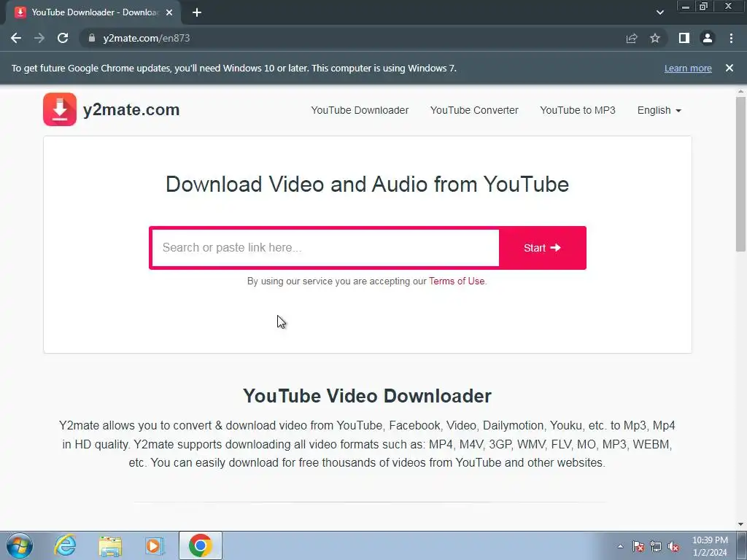Click the network tray icon
The image size is (747, 560).
pyautogui.click(x=656, y=546)
